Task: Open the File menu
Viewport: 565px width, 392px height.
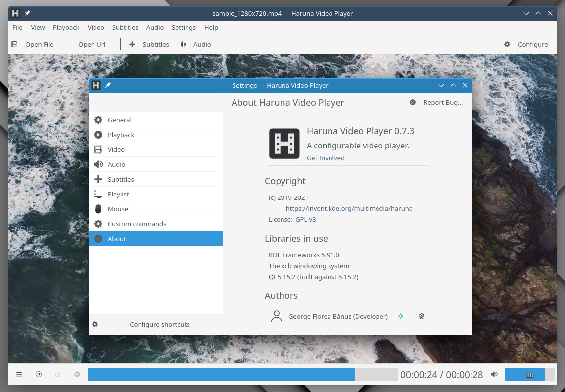Action: coord(17,27)
